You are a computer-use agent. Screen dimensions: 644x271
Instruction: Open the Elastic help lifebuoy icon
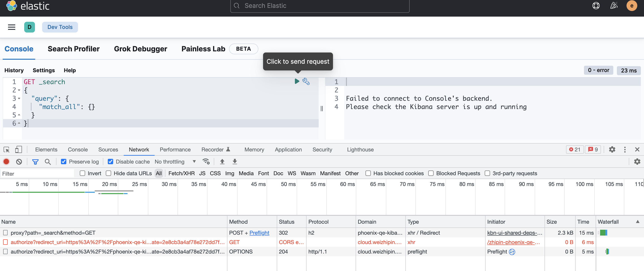click(596, 6)
